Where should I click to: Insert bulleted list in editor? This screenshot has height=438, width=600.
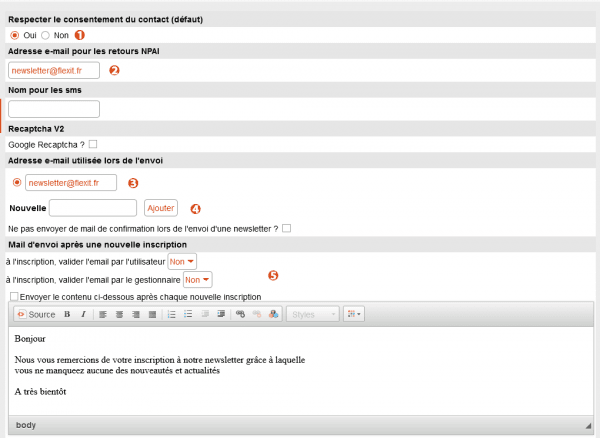(188, 314)
